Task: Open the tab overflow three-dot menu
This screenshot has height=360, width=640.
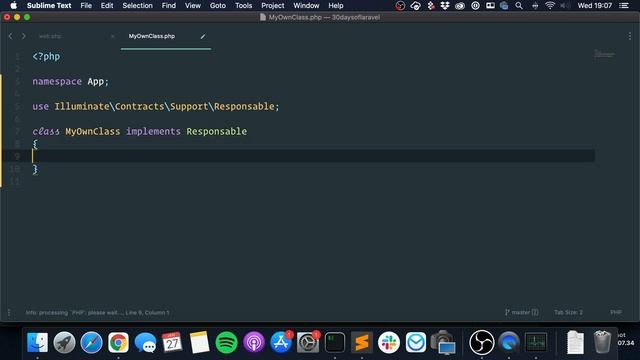Action: (629, 36)
